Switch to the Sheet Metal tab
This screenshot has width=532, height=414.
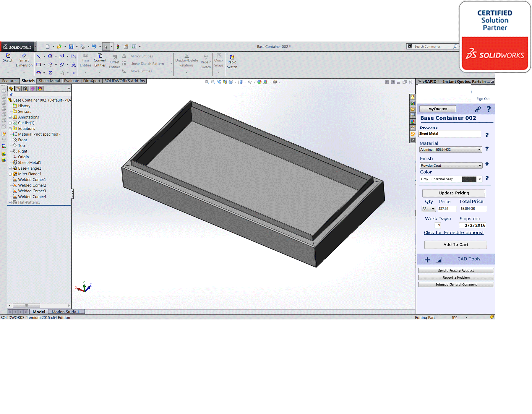(x=49, y=81)
